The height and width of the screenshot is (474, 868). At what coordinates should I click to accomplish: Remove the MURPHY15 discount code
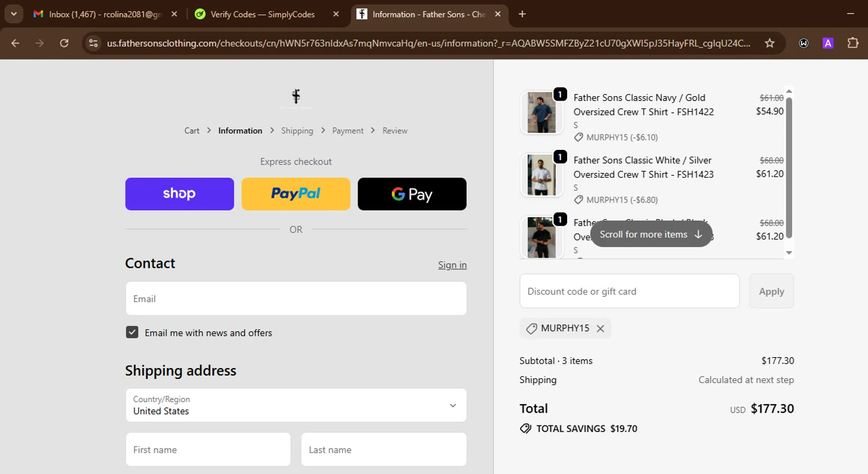(x=601, y=329)
